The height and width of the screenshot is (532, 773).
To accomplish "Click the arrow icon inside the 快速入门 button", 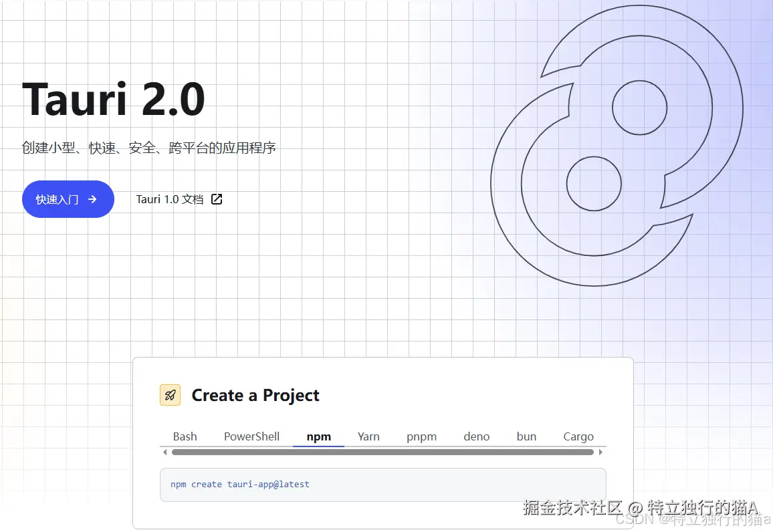I will [92, 199].
